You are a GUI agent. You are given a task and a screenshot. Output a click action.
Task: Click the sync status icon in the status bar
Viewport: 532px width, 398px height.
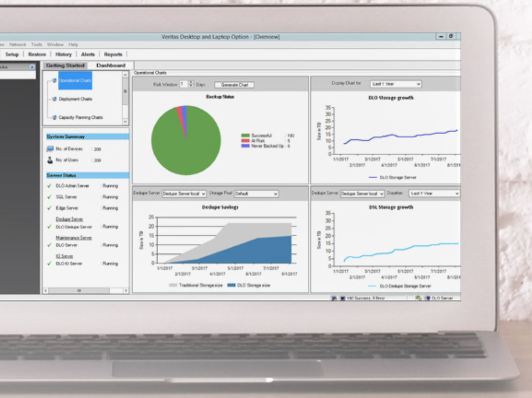click(x=419, y=297)
